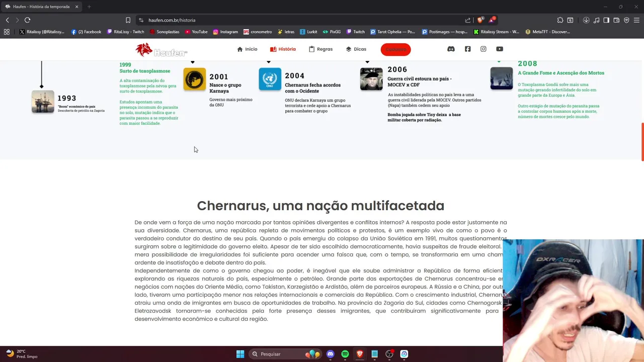Open the (2) Facebook bookmark

pyautogui.click(x=86, y=32)
